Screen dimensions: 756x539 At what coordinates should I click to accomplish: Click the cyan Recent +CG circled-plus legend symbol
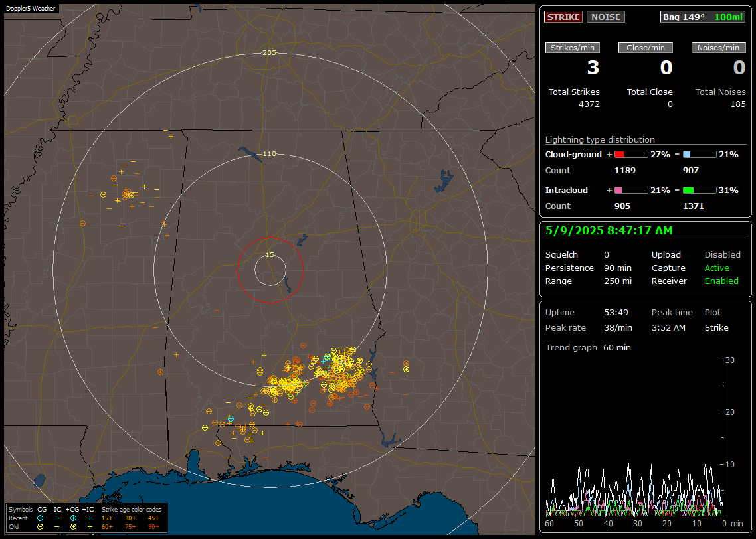pyautogui.click(x=73, y=518)
